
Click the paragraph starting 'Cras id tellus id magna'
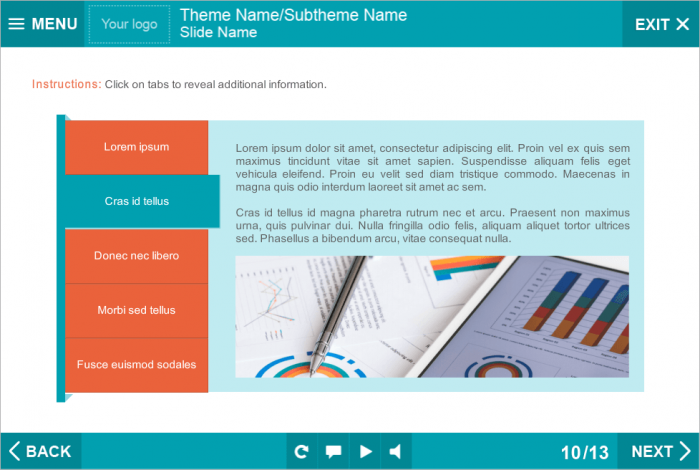[x=433, y=225]
